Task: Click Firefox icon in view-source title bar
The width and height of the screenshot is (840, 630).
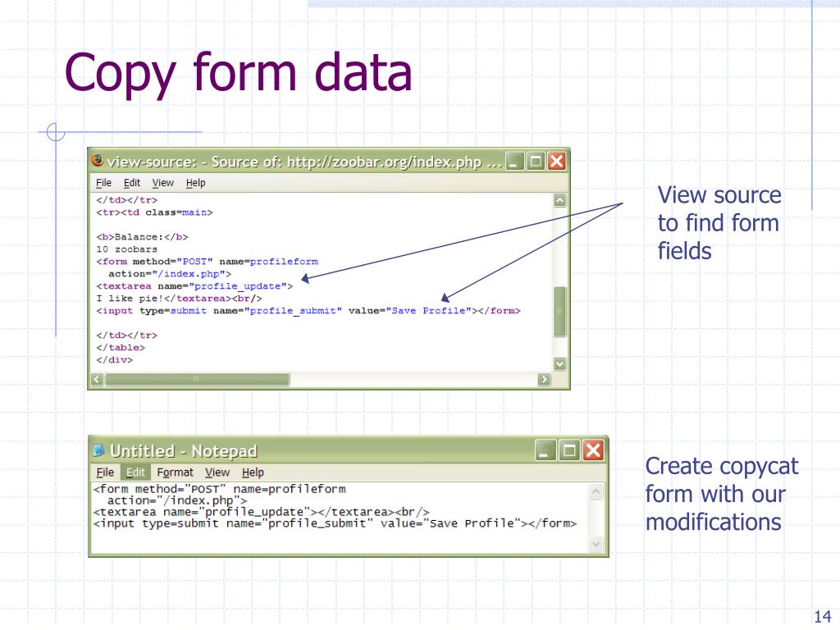Action: tap(98, 160)
